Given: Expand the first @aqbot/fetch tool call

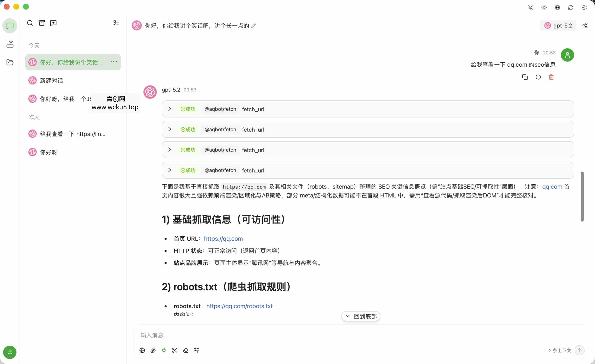Looking at the screenshot, I should [169, 109].
